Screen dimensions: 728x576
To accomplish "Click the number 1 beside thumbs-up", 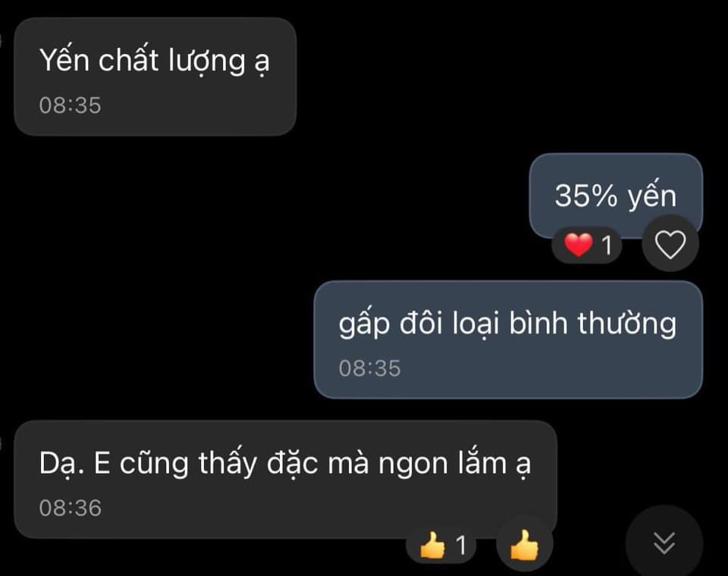I will [460, 545].
